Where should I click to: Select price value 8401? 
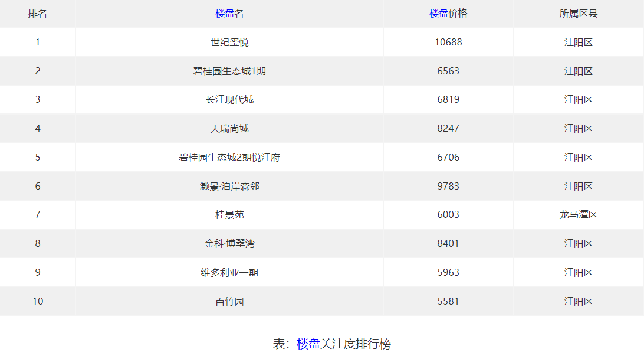pyautogui.click(x=448, y=243)
